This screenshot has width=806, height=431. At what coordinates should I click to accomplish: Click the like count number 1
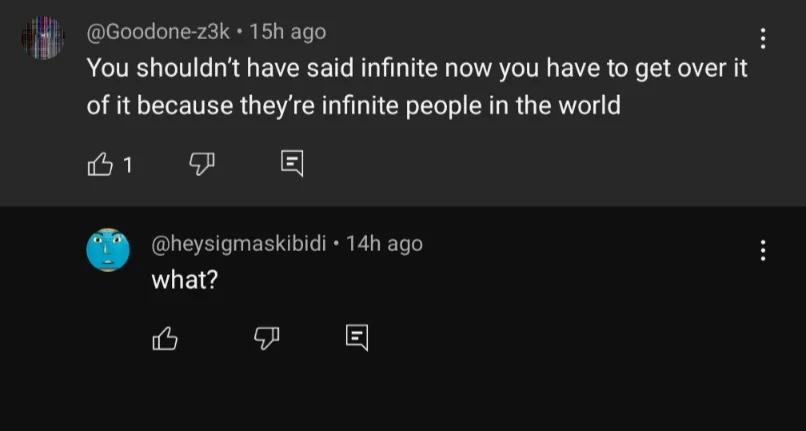[127, 165]
